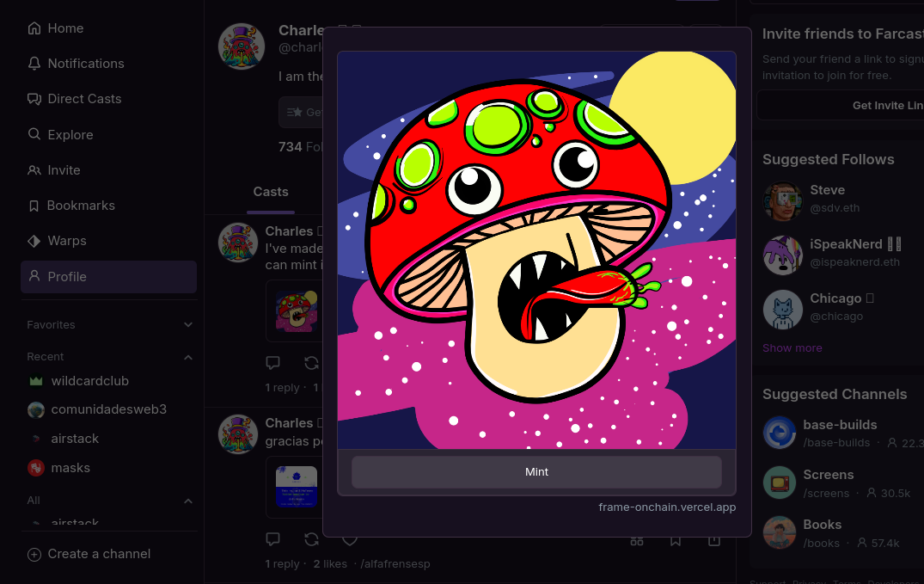The width and height of the screenshot is (924, 584).
Task: Recast the gracias cast
Action: click(x=311, y=538)
